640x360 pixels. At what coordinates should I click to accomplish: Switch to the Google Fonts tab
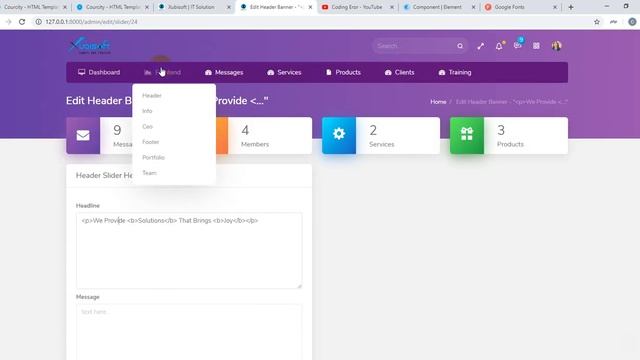point(521,7)
